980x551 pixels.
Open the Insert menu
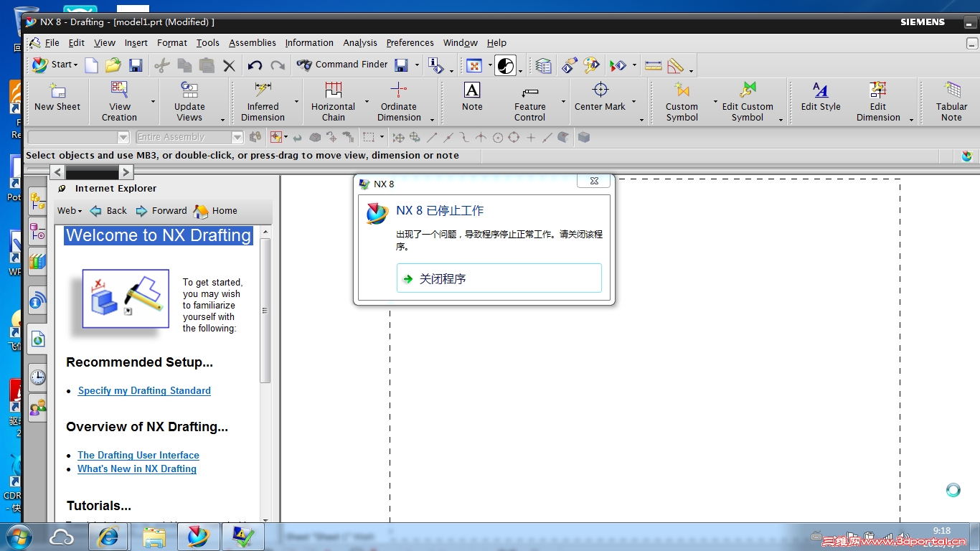136,43
